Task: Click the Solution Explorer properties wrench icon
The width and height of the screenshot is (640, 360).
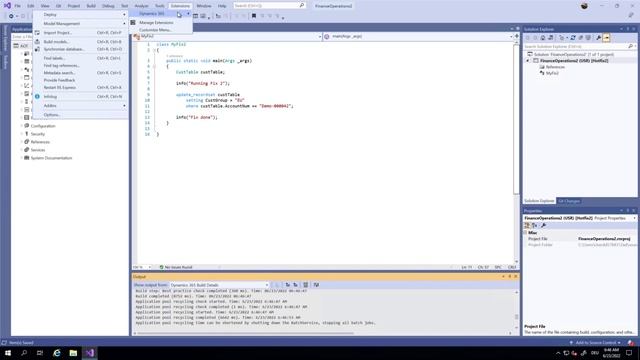Action: (598, 38)
